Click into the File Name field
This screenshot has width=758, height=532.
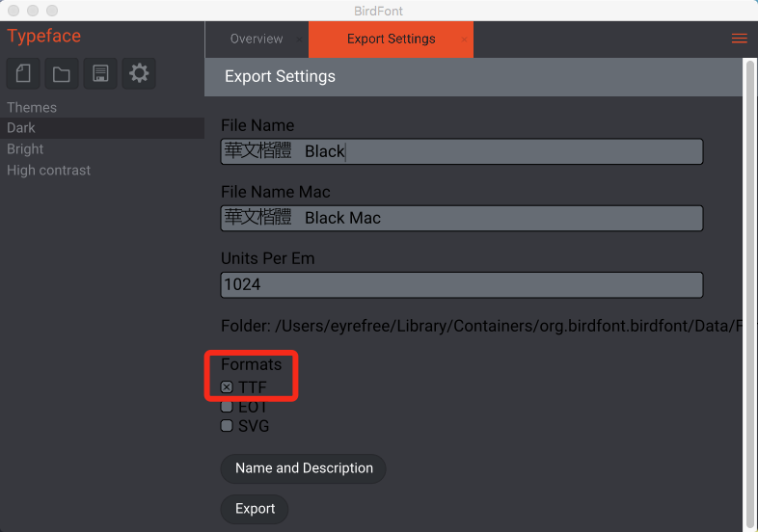click(x=461, y=151)
